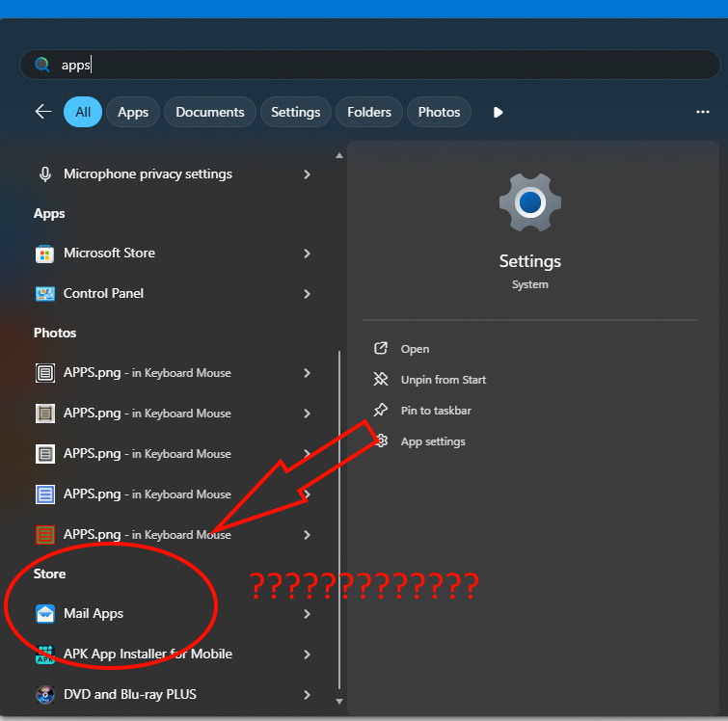Click the scroll down arrow in results
This screenshot has height=721, width=728.
tap(339, 702)
